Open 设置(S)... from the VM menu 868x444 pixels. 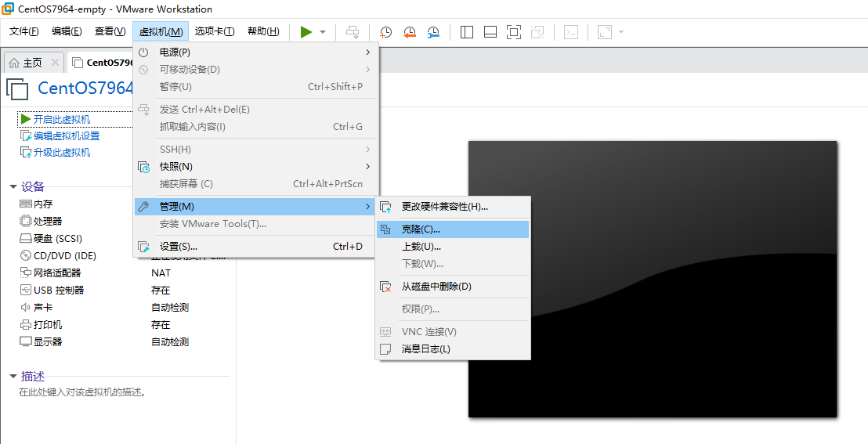[x=255, y=247]
